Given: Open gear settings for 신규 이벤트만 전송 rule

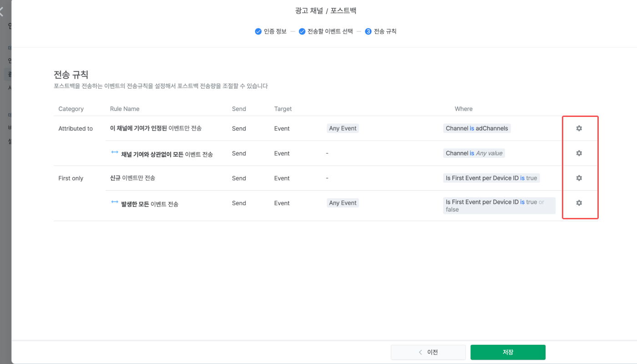Looking at the screenshot, I should (x=579, y=178).
